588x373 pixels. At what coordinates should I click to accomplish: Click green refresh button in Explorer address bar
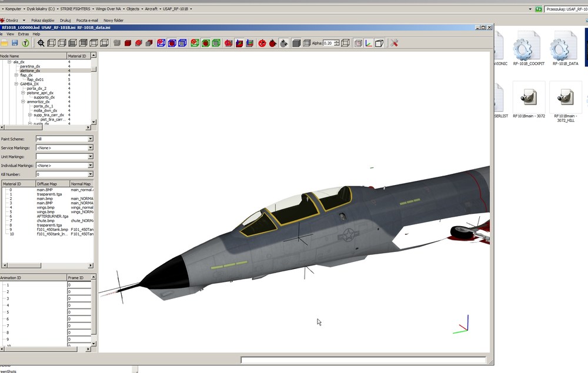(x=539, y=9)
